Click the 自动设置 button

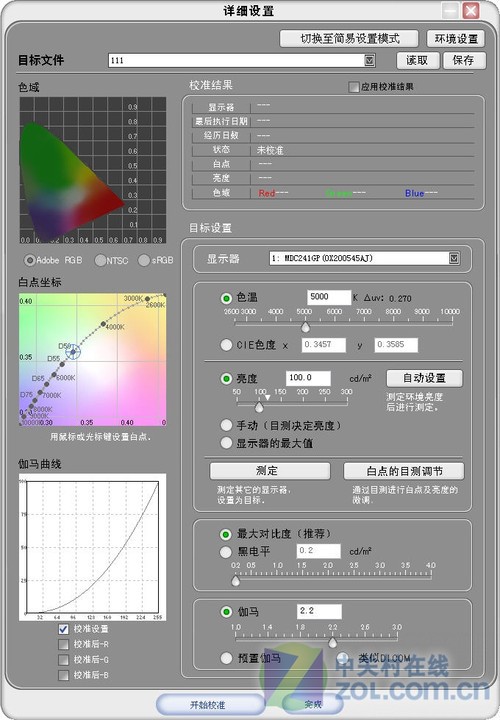tap(424, 378)
